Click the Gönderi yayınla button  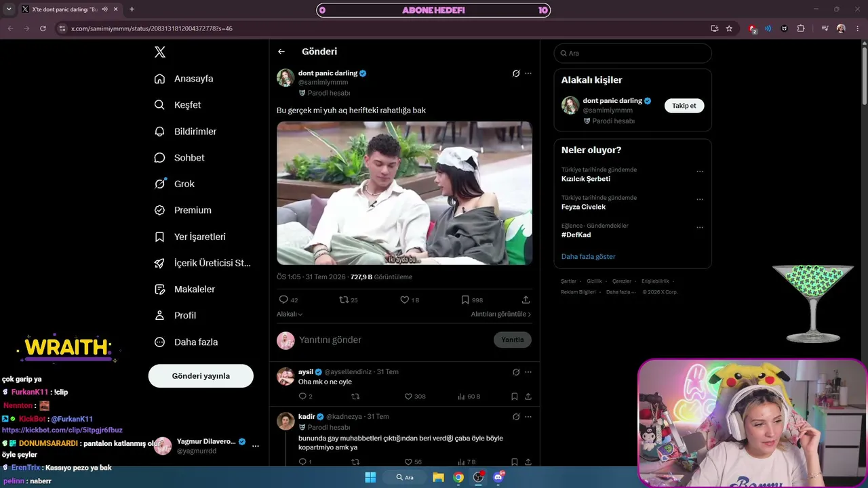(x=201, y=376)
